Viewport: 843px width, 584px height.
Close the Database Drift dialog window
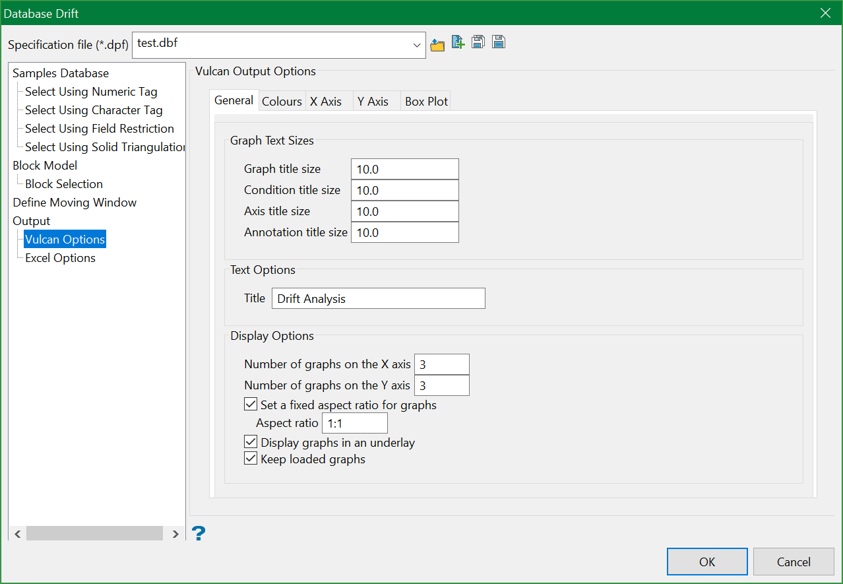824,13
